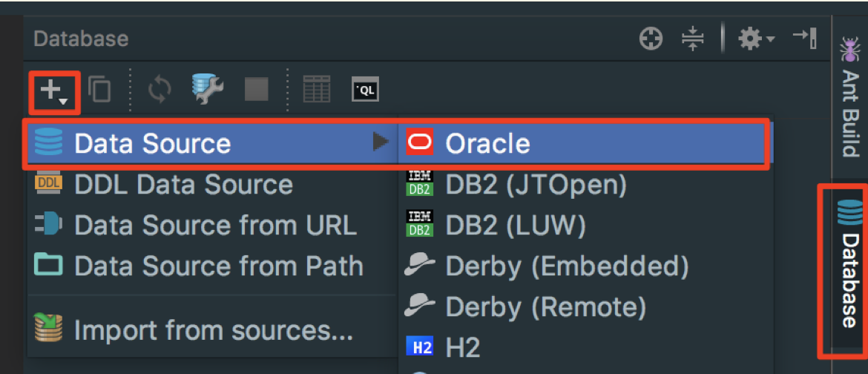Click the Import from sources icon
Viewport: 868px width, 374px height.
pos(49,329)
